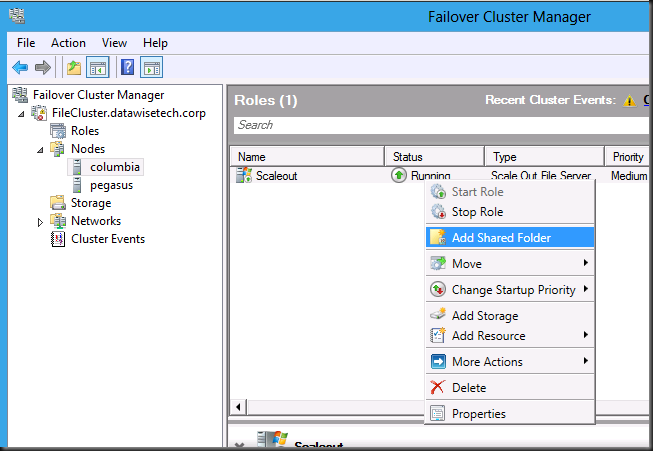The image size is (653, 451).
Task: Click the Add Shared Folder icon
Action: (438, 237)
